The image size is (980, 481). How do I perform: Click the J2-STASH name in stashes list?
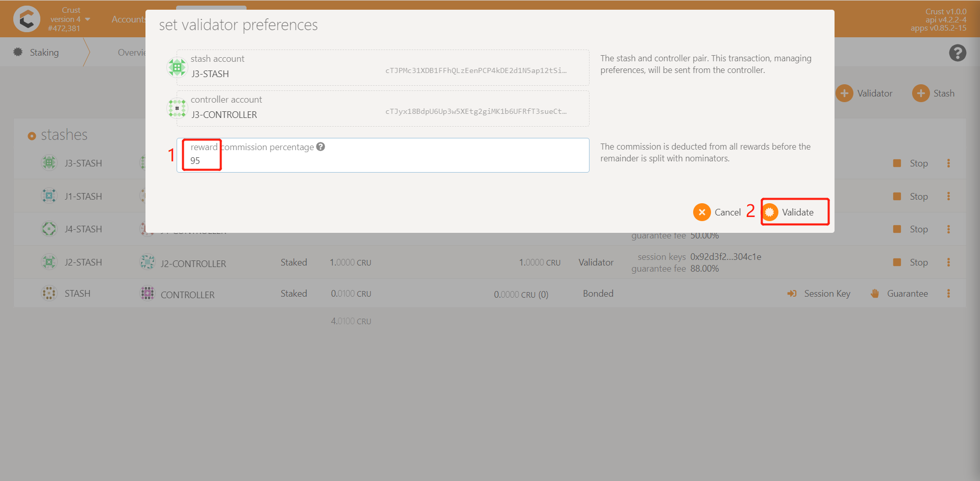83,262
